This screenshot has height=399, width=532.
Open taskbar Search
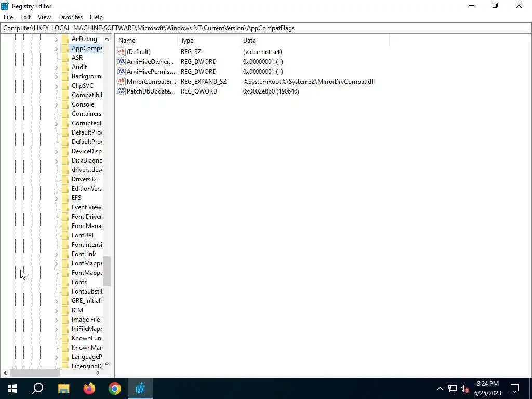pos(37,389)
